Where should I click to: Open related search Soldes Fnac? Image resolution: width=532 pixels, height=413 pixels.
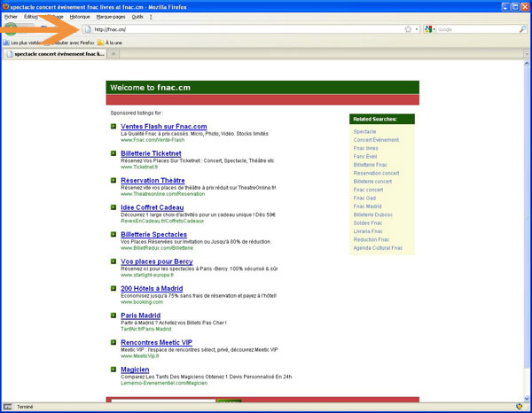368,222
